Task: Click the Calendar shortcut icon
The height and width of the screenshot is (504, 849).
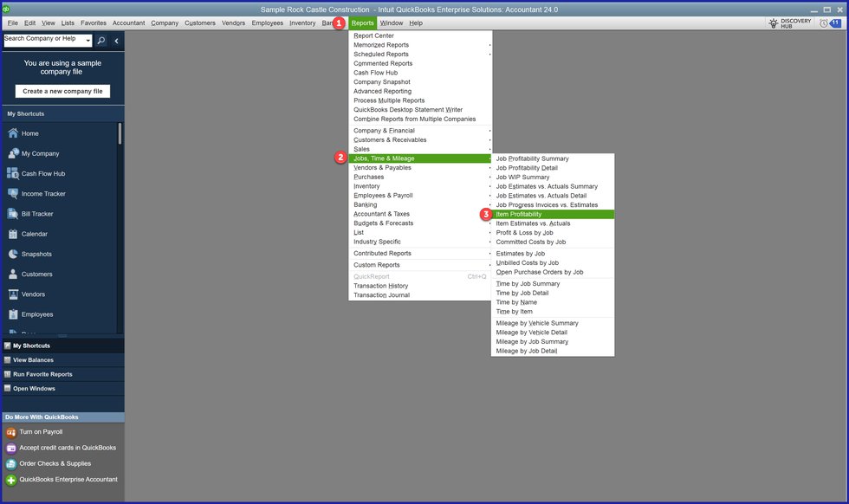Action: point(13,234)
